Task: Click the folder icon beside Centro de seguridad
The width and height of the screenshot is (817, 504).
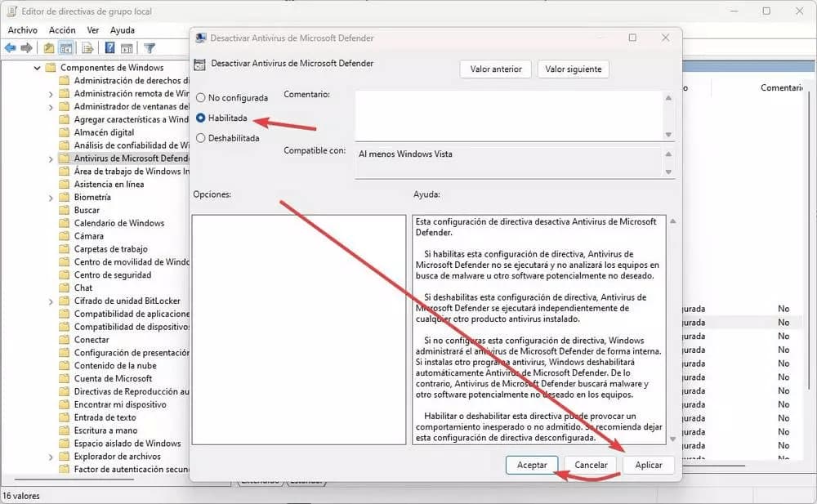Action: tap(64, 274)
